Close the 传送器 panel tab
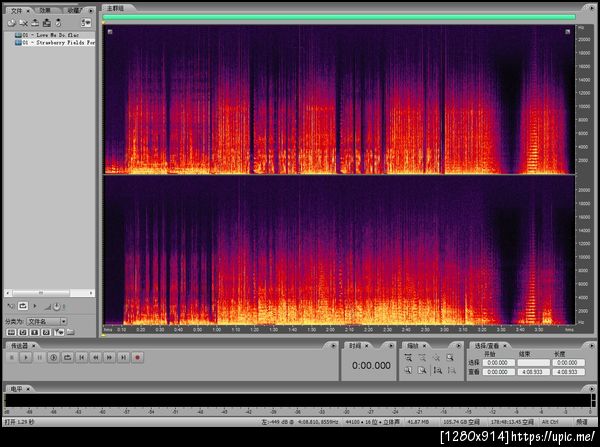Viewport: 600px width, 447px height. click(x=33, y=346)
